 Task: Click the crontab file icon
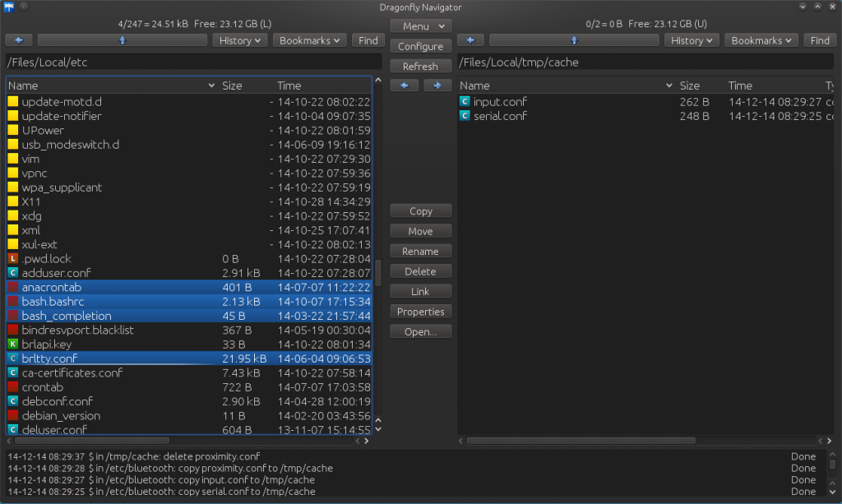point(13,387)
